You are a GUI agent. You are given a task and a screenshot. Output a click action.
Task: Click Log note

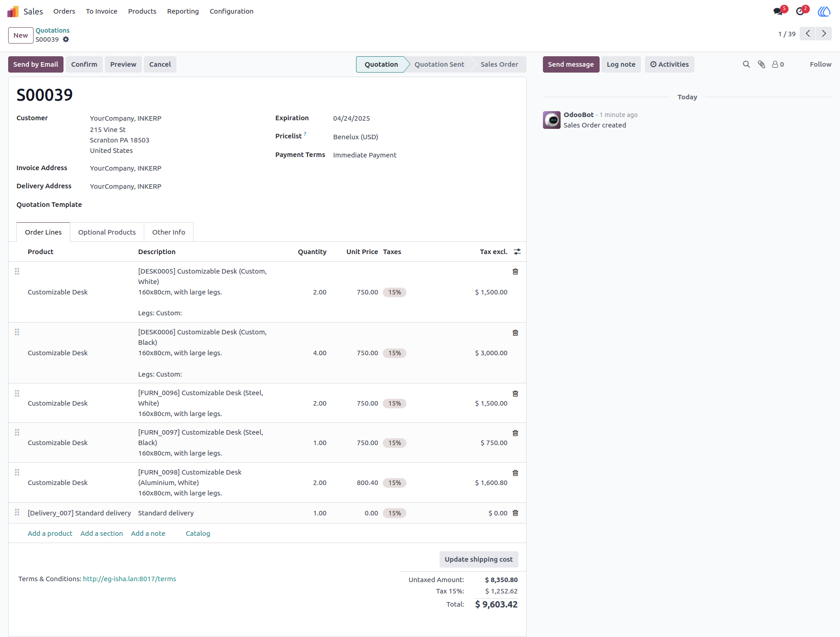621,64
